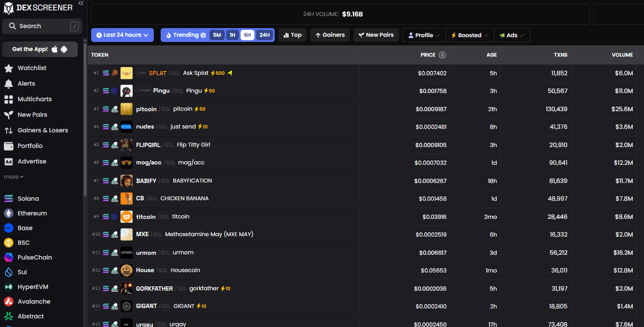Image resolution: width=644 pixels, height=327 pixels.
Task: Open New Pairs sprout icon in sidebar
Action: (x=9, y=115)
